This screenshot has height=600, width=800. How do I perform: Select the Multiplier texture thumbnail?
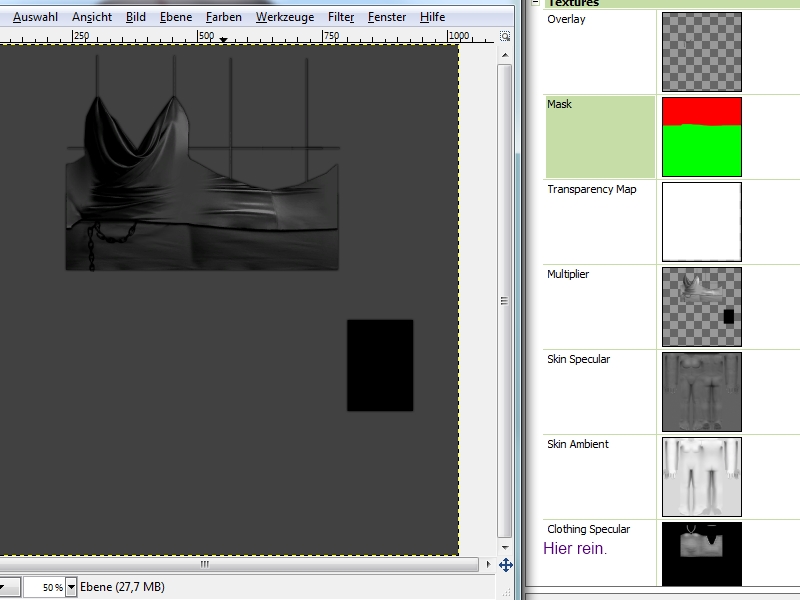pyautogui.click(x=702, y=307)
